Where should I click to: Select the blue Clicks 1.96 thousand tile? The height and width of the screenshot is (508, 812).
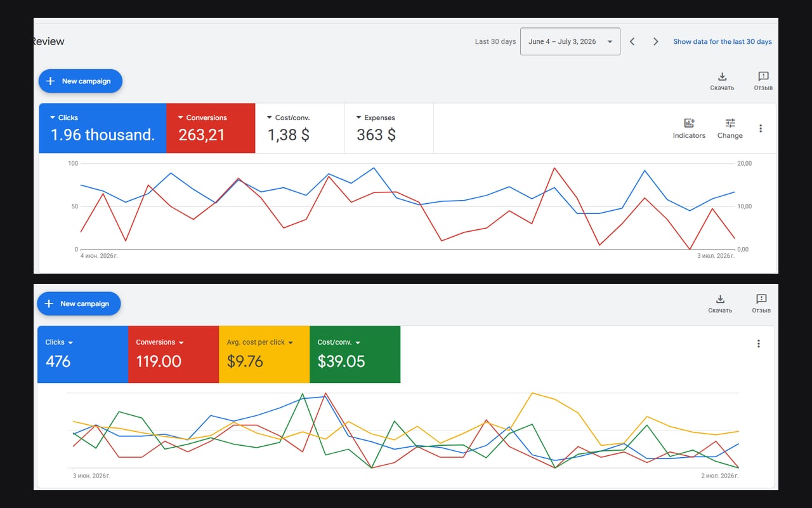(x=103, y=128)
